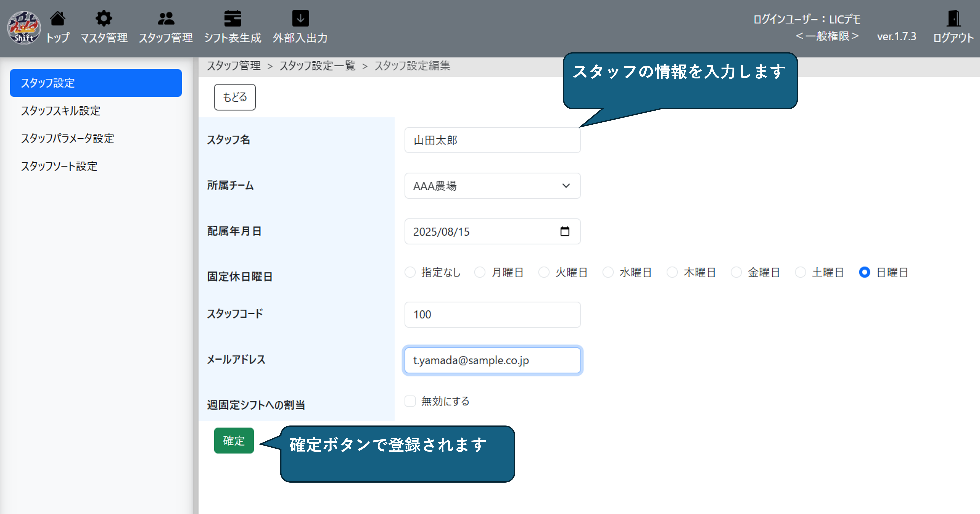The width and height of the screenshot is (980, 514).
Task: Open シフト表生成 icon
Action: pos(232,18)
